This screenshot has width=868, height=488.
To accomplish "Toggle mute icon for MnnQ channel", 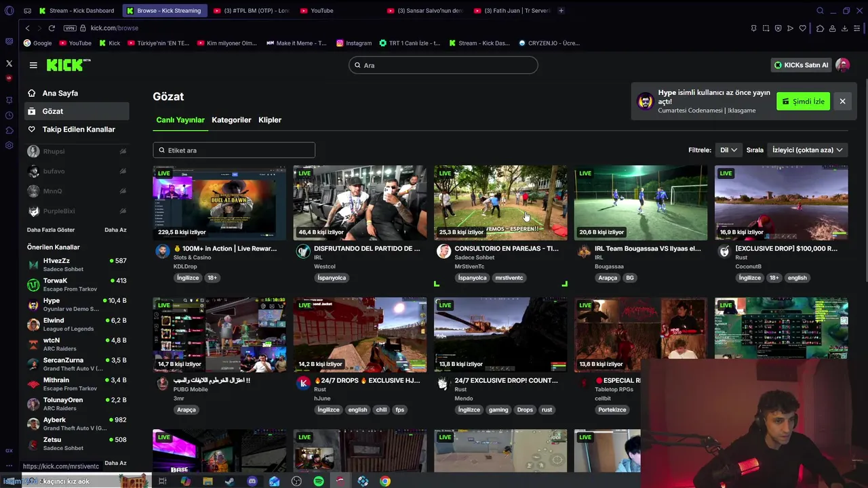I will [x=123, y=191].
